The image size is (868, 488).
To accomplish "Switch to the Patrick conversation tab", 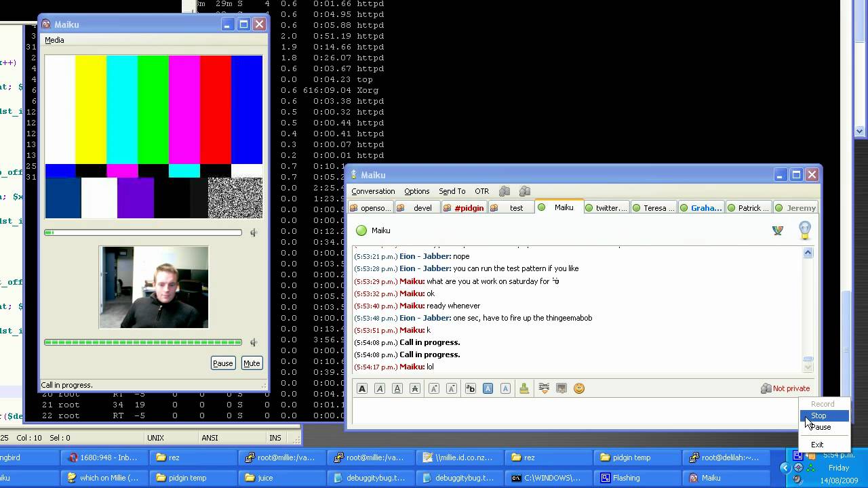I will tap(749, 208).
